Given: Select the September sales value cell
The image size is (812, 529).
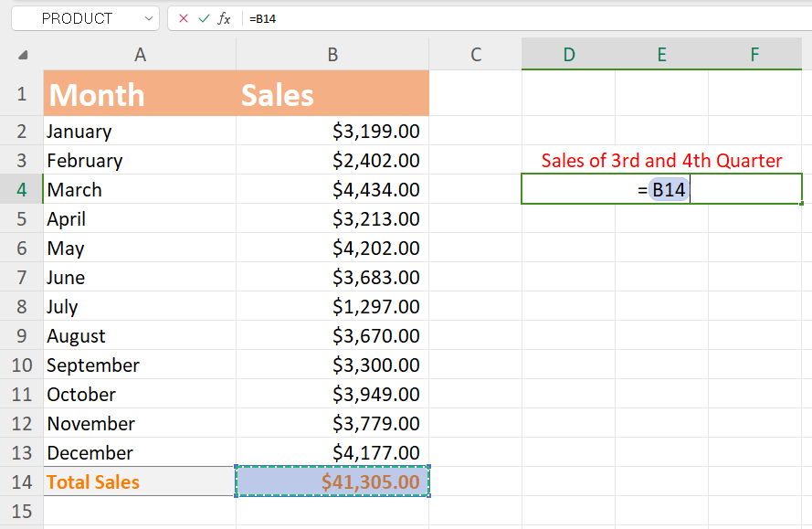Looking at the screenshot, I should [x=332, y=365].
